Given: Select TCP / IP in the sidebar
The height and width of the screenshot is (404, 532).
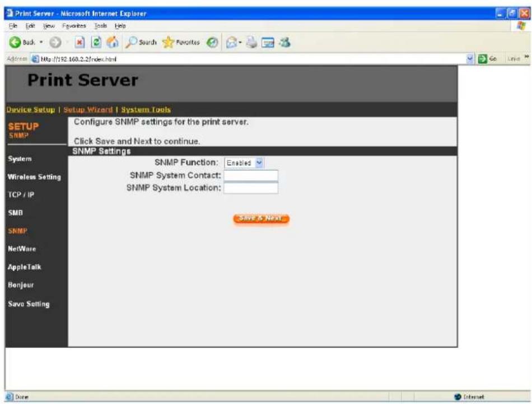Looking at the screenshot, I should tap(21, 195).
